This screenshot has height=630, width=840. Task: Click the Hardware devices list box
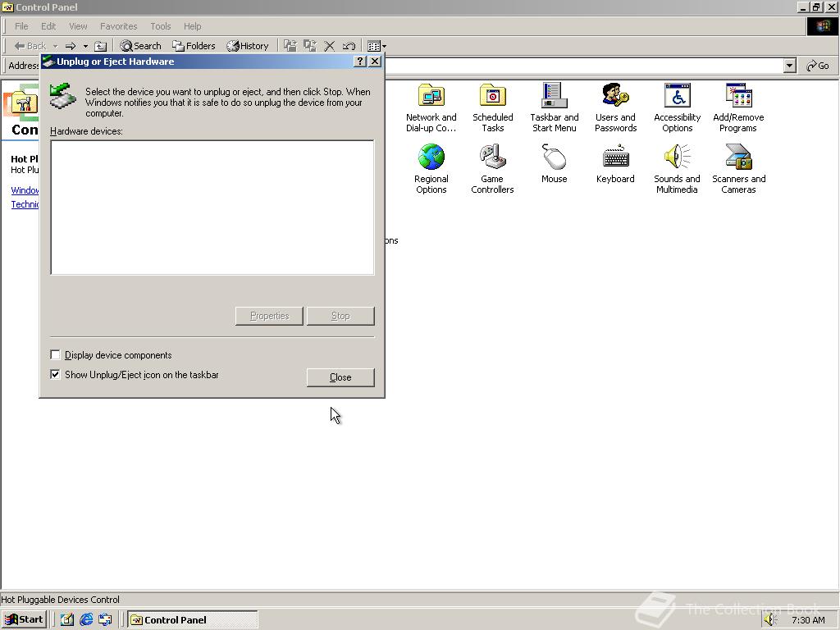pyautogui.click(x=212, y=208)
